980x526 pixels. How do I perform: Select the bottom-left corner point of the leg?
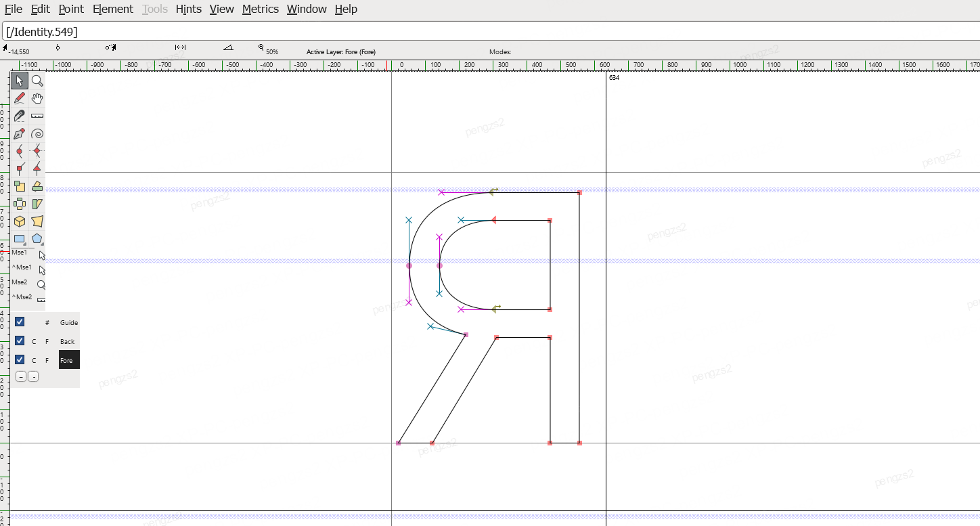(x=398, y=443)
